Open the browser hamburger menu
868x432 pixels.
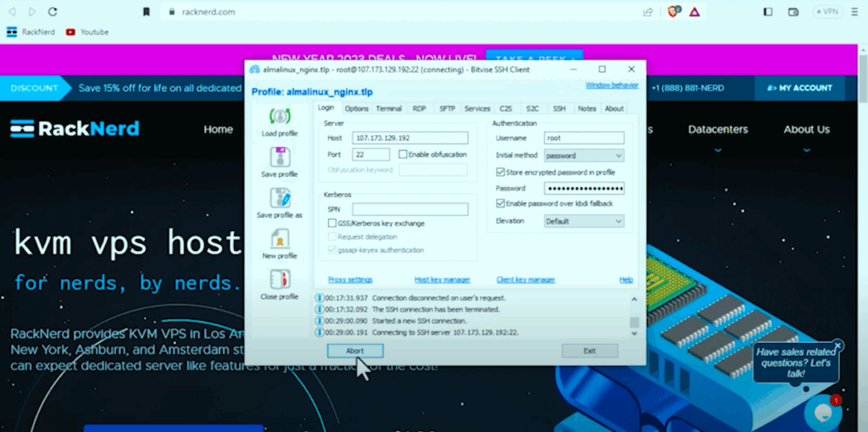point(854,12)
